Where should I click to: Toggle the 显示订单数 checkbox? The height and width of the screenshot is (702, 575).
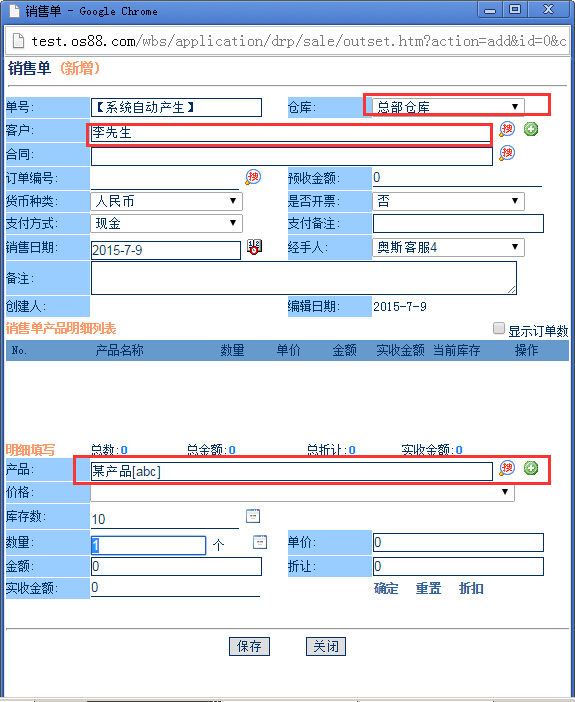click(498, 328)
